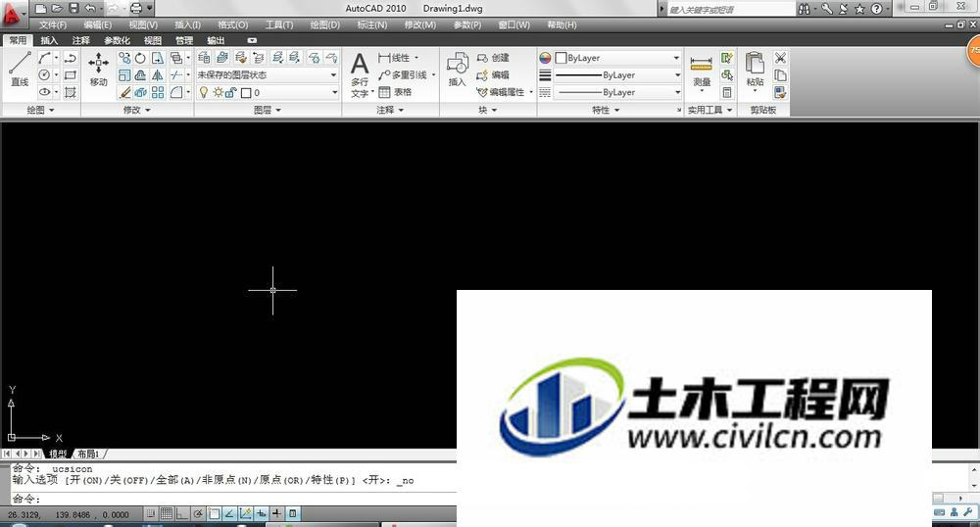Screen dimensions: 980x527
Task: Click the Table (表格) tool
Action: pos(396,92)
